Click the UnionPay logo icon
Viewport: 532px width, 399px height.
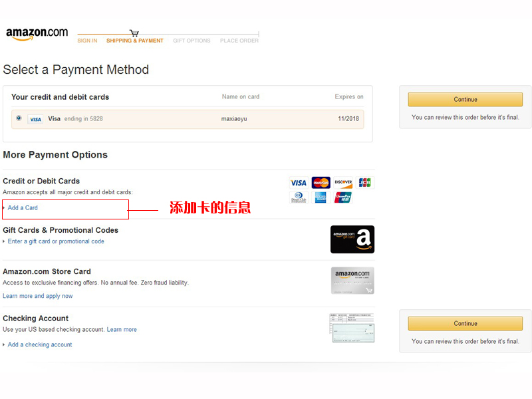pyautogui.click(x=343, y=197)
